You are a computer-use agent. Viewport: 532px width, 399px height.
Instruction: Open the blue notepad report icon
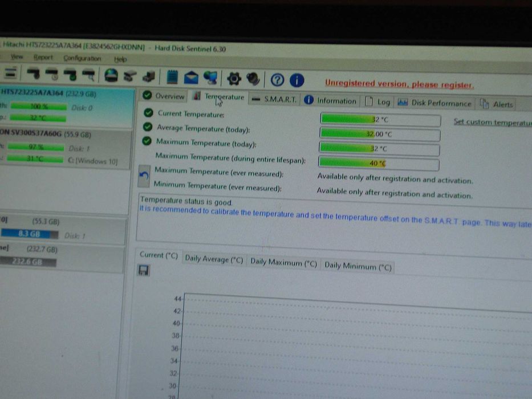point(172,77)
